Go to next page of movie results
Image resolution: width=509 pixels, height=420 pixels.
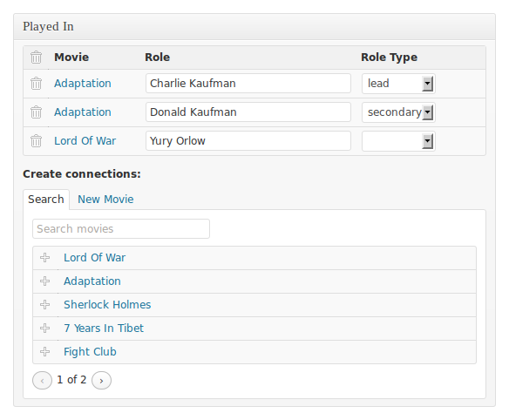101,380
